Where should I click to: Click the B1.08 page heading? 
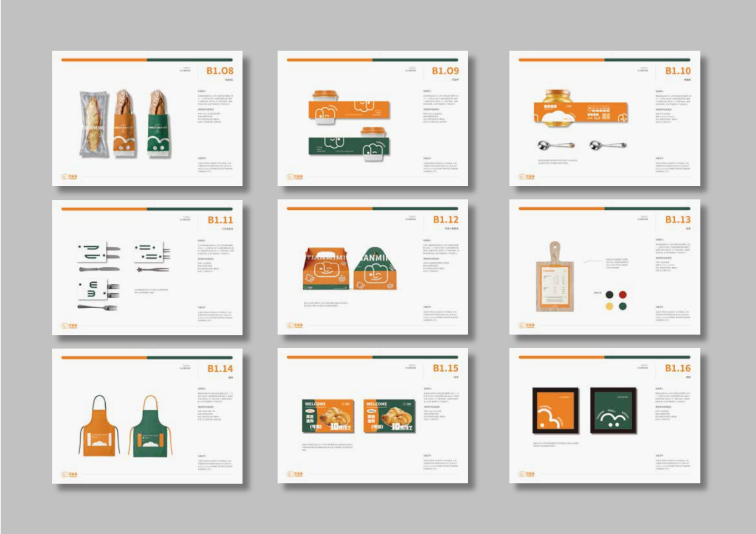coord(220,71)
